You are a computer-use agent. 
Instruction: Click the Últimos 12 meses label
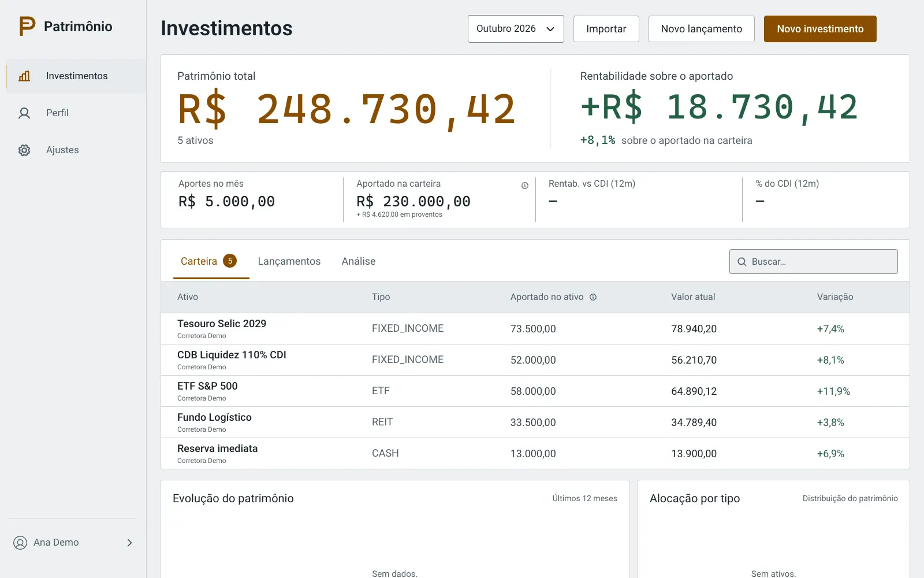click(x=584, y=498)
